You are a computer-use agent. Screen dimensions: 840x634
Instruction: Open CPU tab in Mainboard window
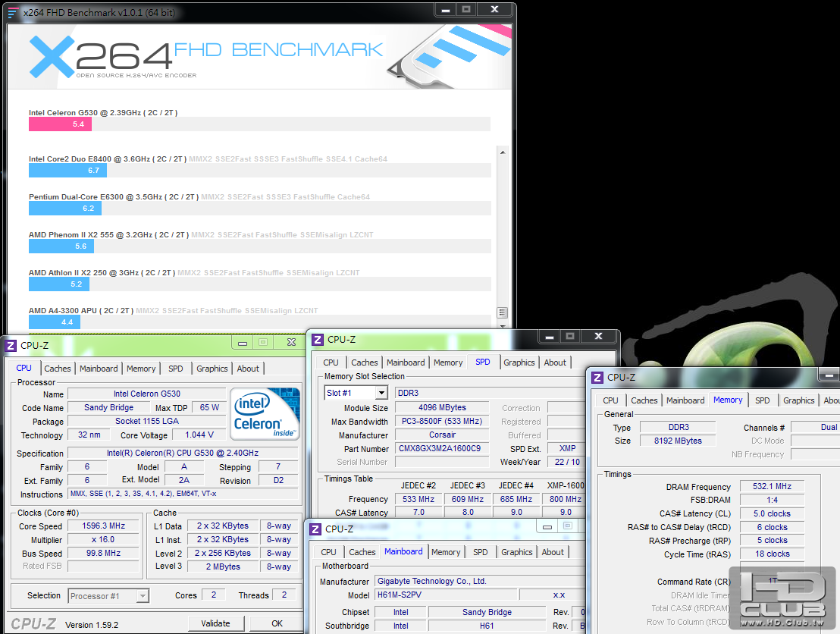[328, 553]
